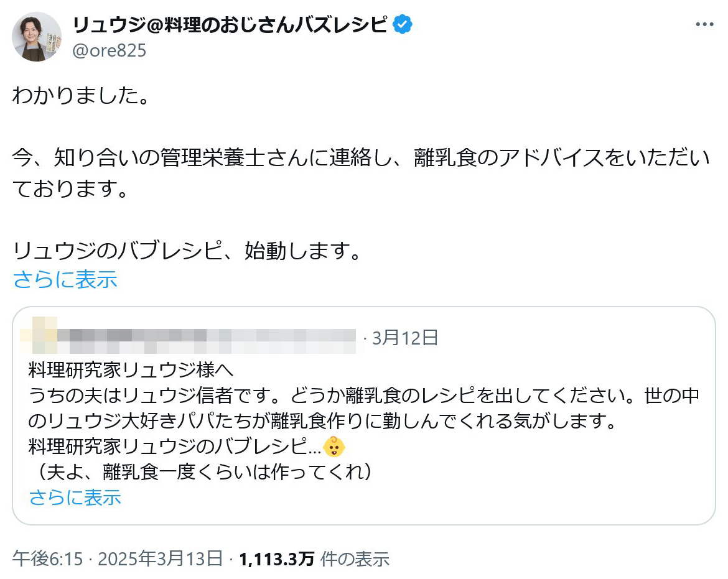This screenshot has width=728, height=579.
Task: Click the blurred avatar in quoted post
Action: (39, 336)
